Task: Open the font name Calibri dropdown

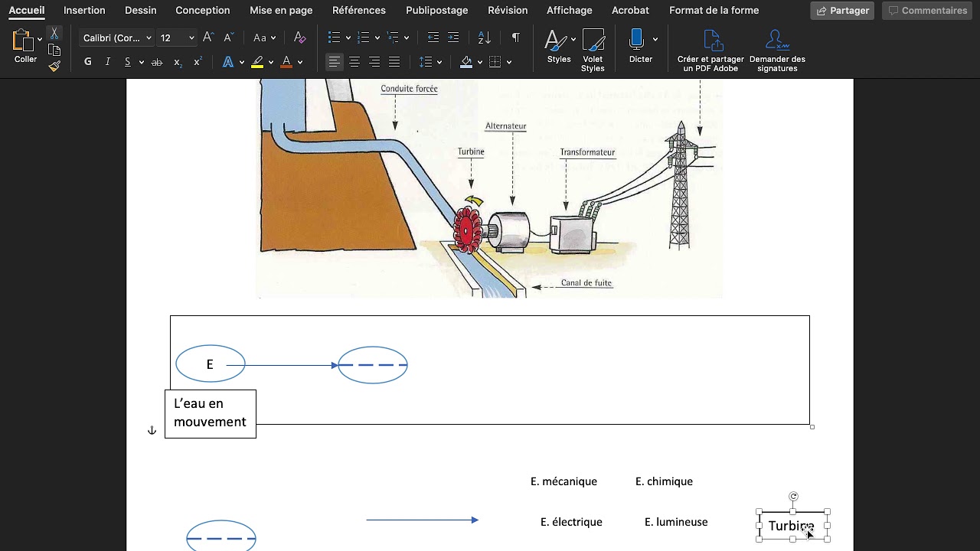Action: click(117, 37)
